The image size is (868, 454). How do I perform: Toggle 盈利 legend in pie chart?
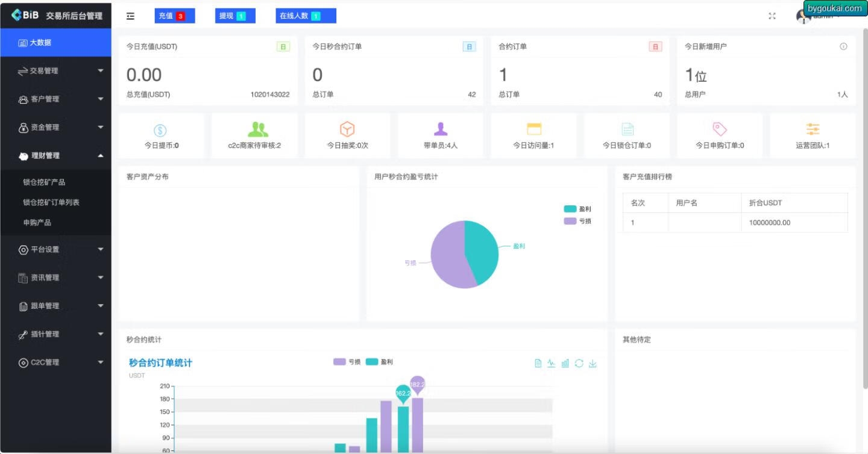coord(577,209)
